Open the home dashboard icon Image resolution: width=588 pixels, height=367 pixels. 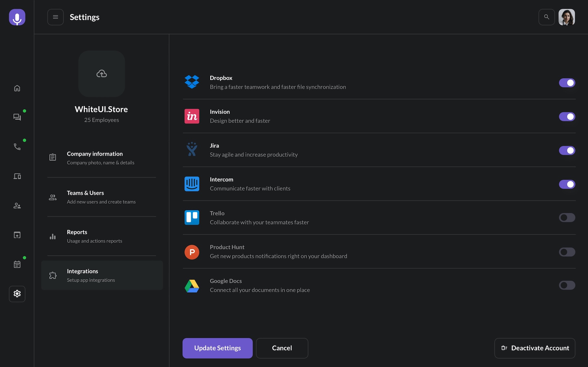tap(17, 88)
